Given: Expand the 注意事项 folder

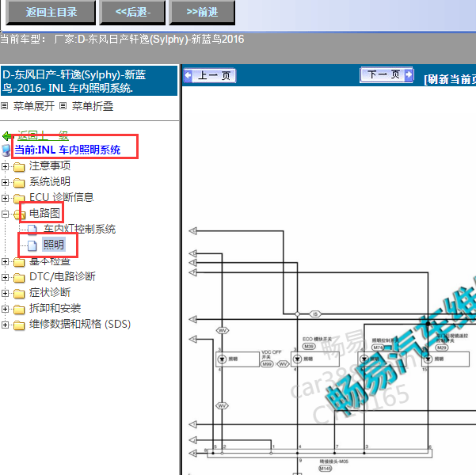Looking at the screenshot, I should click(x=5, y=166).
